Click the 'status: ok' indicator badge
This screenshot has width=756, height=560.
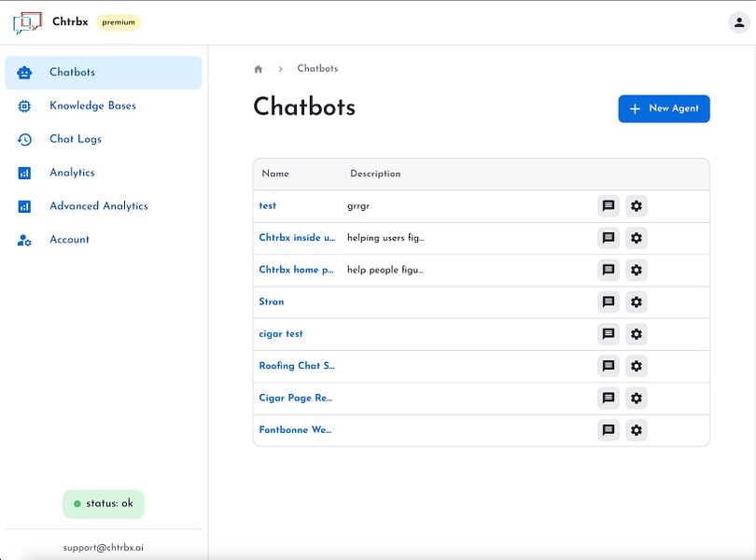tap(104, 504)
